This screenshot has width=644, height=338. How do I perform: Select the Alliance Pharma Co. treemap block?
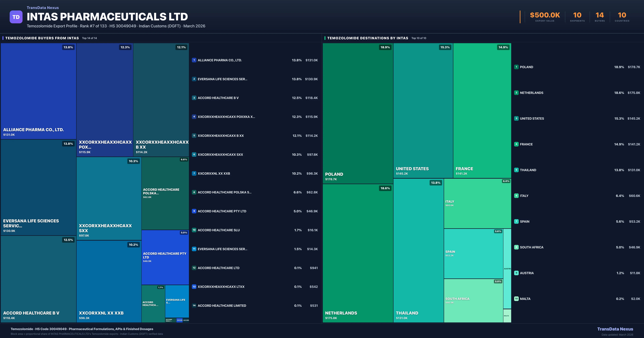coord(38,91)
